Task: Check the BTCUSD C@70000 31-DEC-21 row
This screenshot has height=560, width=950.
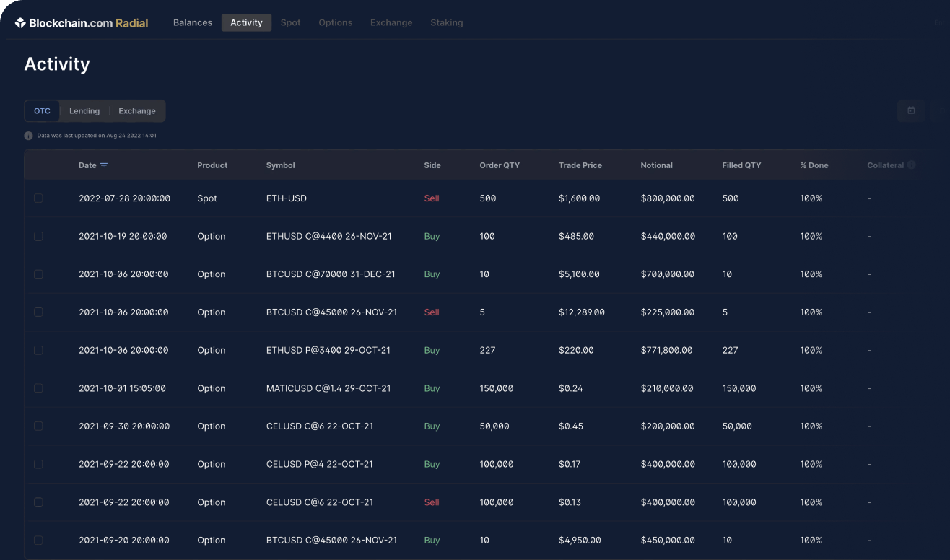Action: pyautogui.click(x=38, y=274)
